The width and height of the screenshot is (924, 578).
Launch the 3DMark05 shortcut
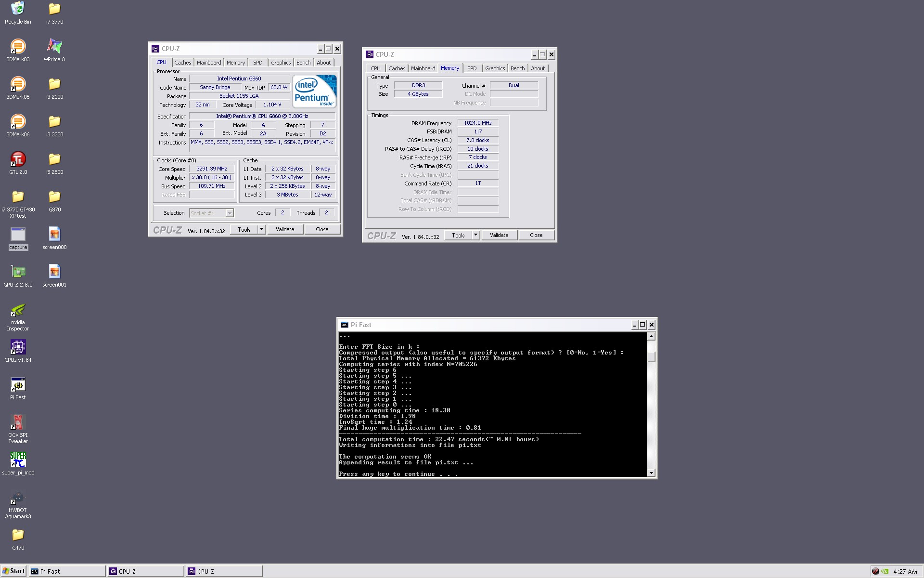[18, 88]
